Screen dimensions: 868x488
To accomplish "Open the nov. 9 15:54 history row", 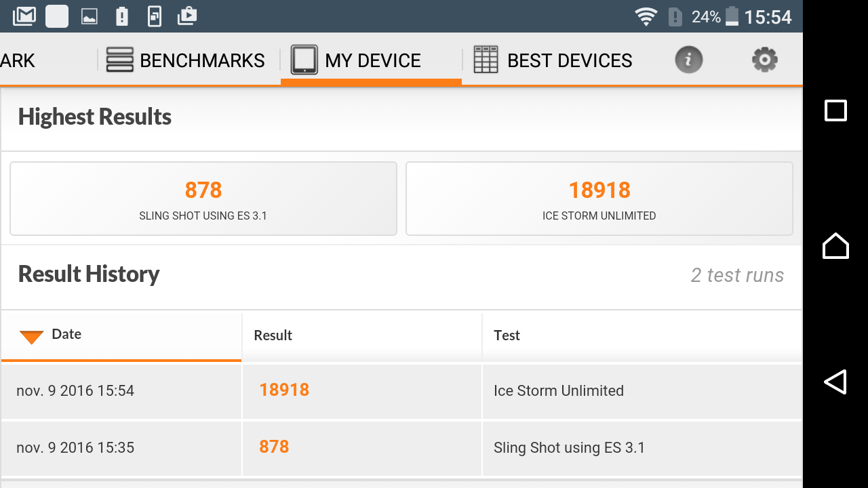I will click(401, 391).
